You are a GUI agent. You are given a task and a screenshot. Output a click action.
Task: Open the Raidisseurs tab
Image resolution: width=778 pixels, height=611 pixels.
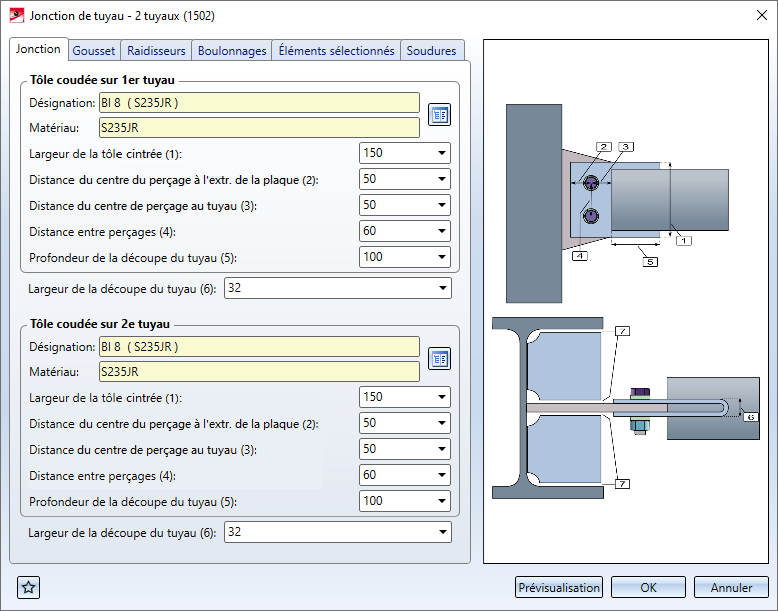tap(156, 51)
